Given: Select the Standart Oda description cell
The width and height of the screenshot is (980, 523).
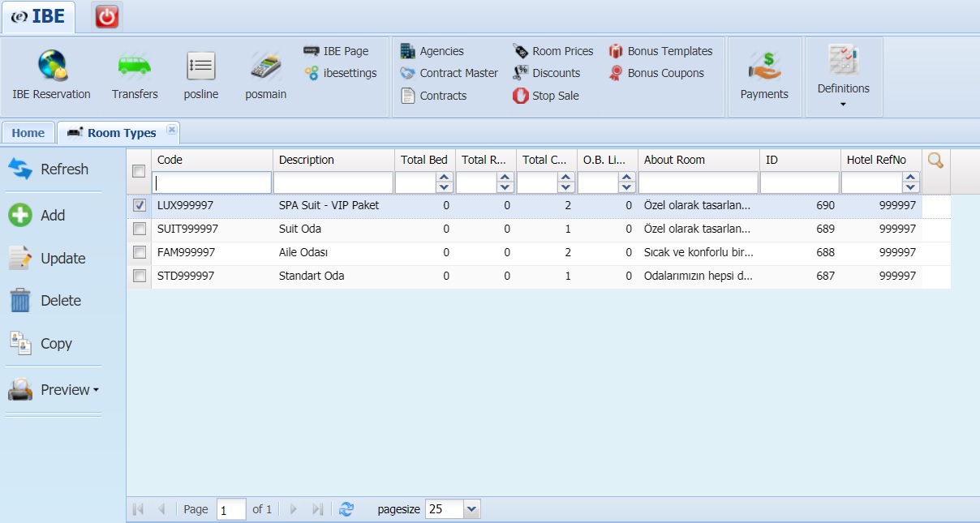Looking at the screenshot, I should [x=333, y=276].
